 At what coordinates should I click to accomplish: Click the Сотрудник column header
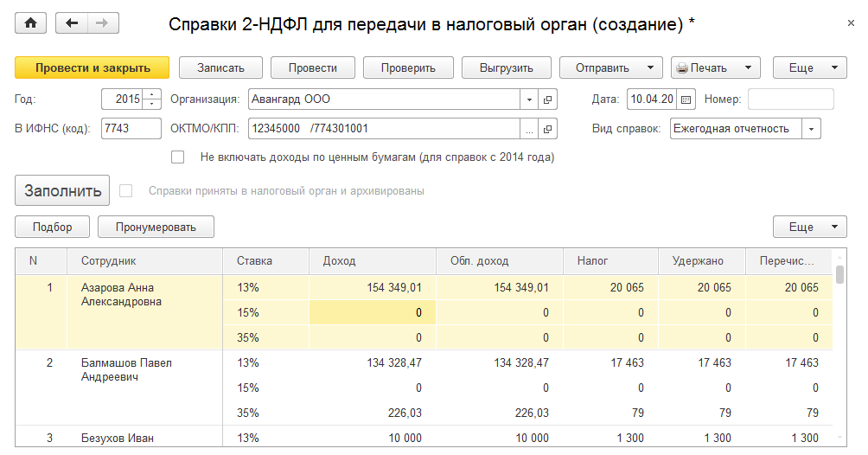pos(144,261)
